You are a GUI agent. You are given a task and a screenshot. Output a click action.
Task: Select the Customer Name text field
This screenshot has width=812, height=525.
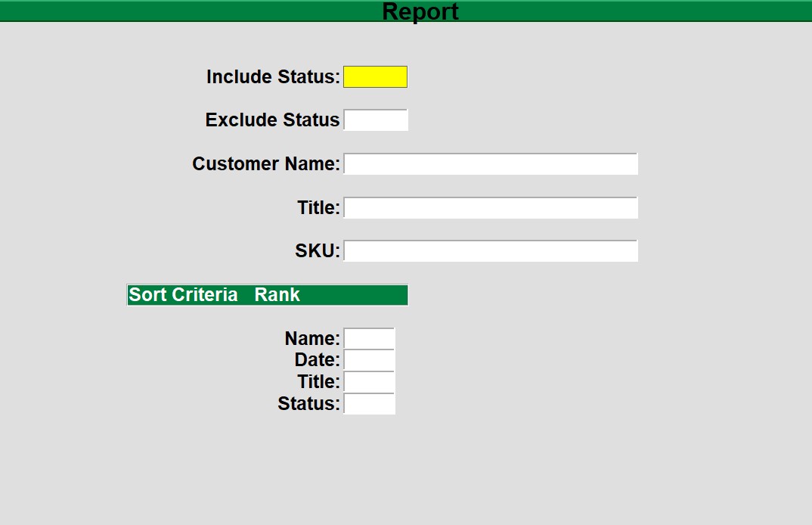(x=491, y=163)
